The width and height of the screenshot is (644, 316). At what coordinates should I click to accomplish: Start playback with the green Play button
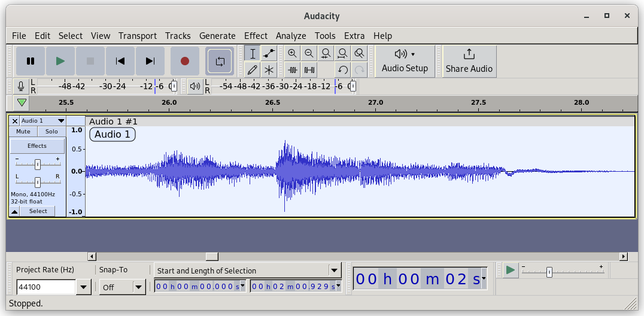pyautogui.click(x=60, y=61)
